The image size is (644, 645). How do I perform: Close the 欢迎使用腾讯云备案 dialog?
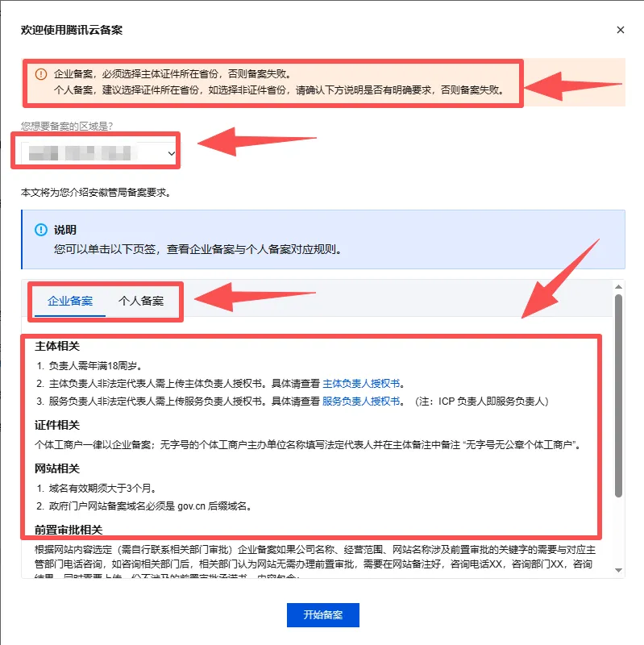[x=620, y=30]
